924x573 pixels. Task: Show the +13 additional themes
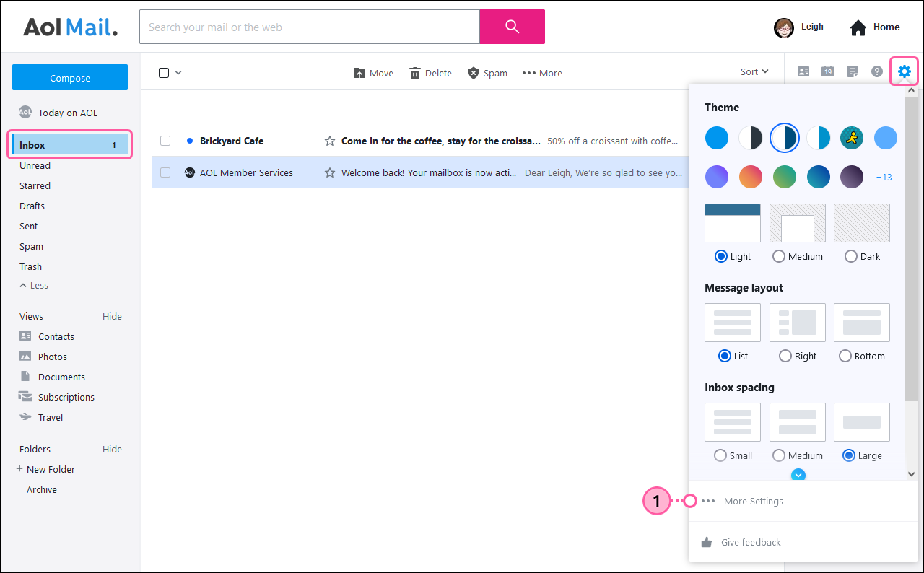884,177
